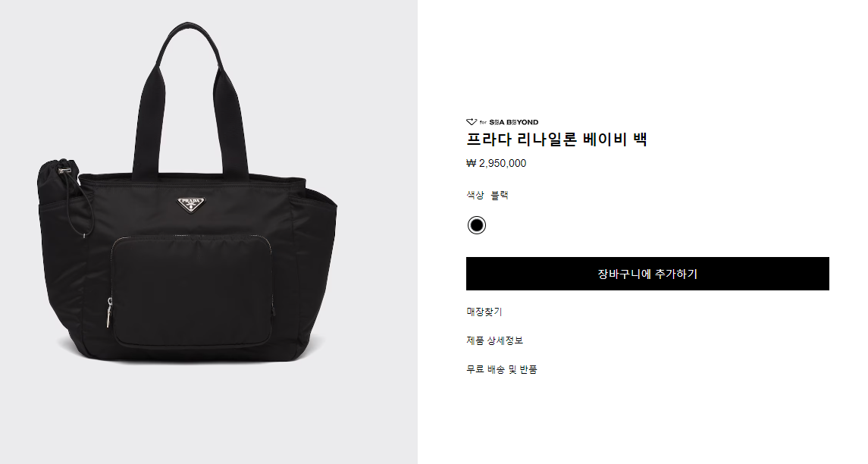Click the silver zipper pull on the bag
The height and width of the screenshot is (464, 868).
coord(110,313)
